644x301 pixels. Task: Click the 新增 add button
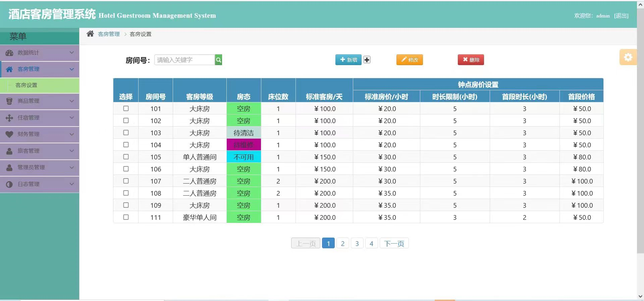[x=348, y=60]
